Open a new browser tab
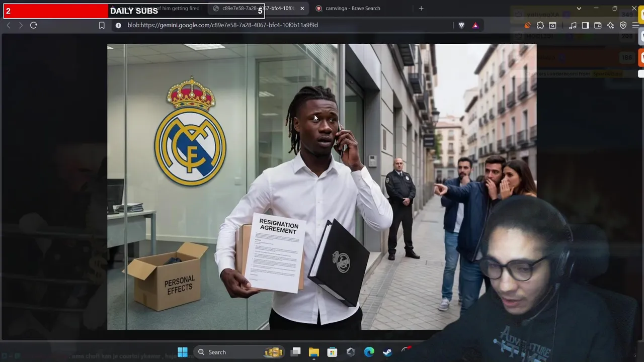Viewport: 644px width, 362px height. (421, 9)
